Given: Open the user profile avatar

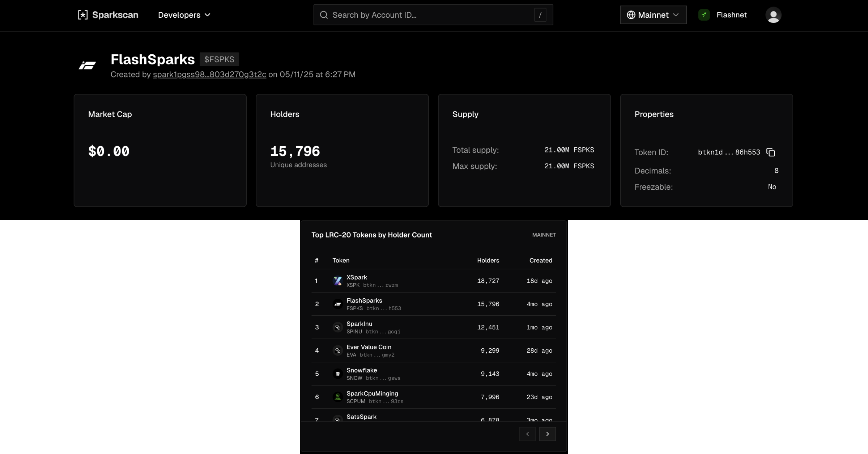Looking at the screenshot, I should (x=773, y=15).
